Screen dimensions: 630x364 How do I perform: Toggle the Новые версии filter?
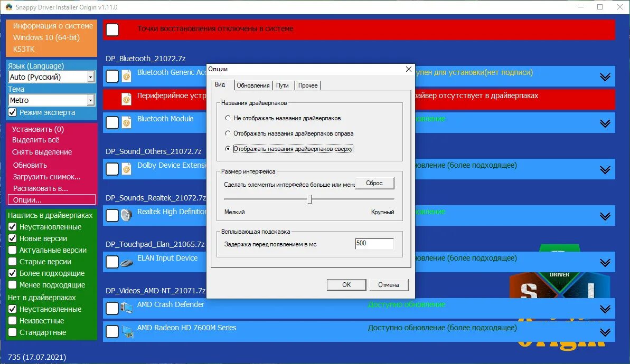(x=13, y=238)
